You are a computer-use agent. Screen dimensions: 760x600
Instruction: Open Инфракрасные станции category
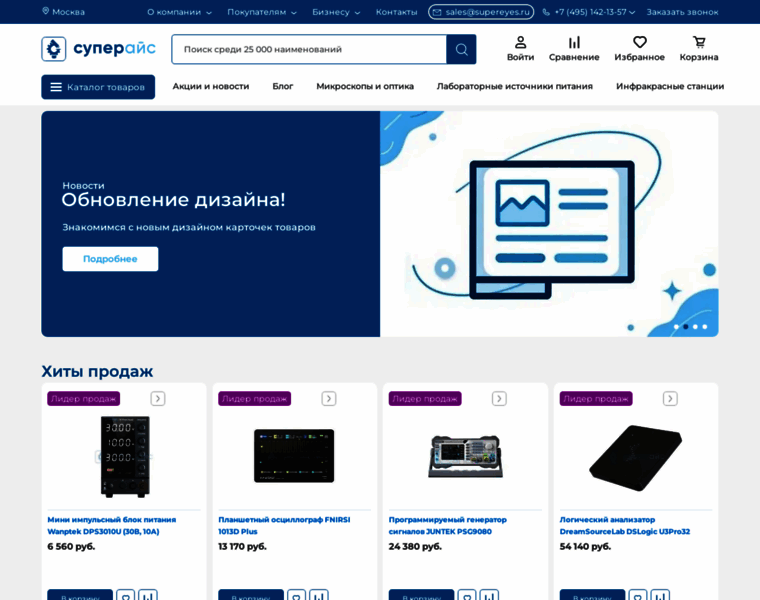click(670, 86)
